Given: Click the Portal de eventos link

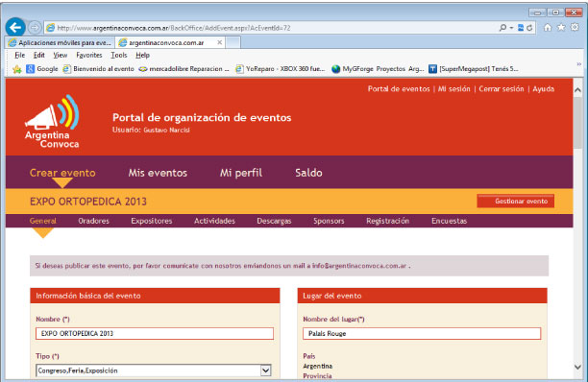Looking at the screenshot, I should 399,88.
